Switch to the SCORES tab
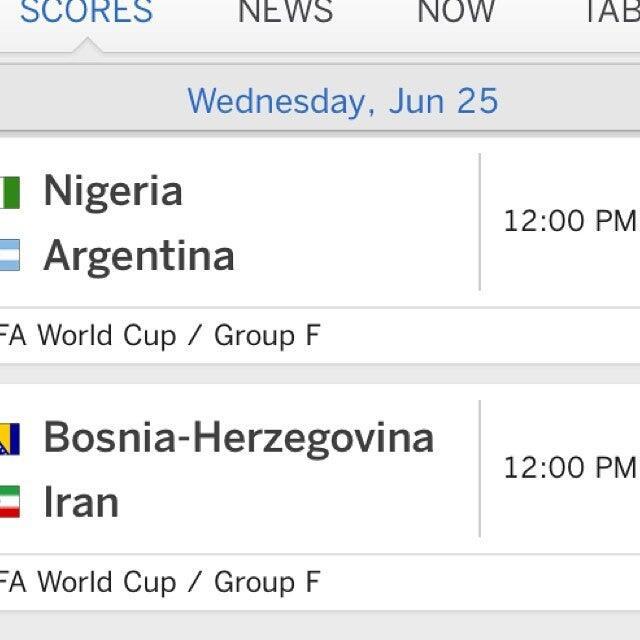Image resolution: width=640 pixels, height=640 pixels. pyautogui.click(x=86, y=12)
